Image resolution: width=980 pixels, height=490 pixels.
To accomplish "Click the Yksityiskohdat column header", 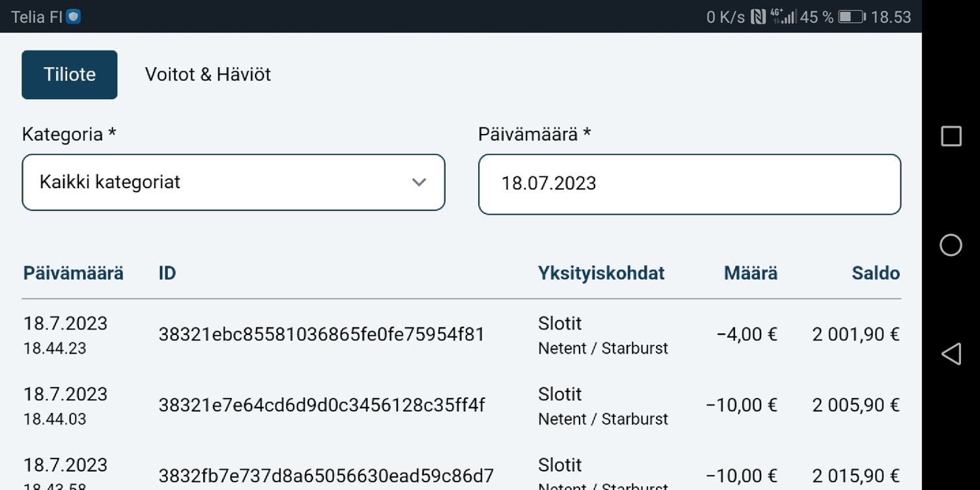I will (x=601, y=273).
